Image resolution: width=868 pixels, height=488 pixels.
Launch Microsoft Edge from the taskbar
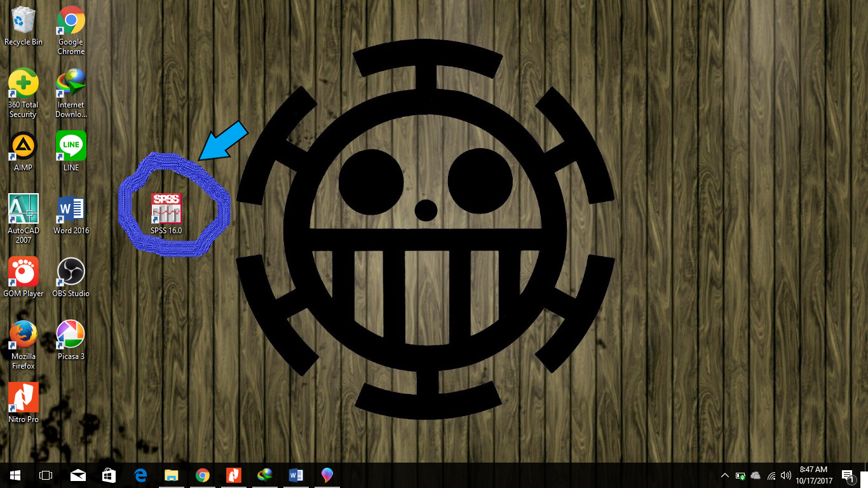click(x=140, y=475)
